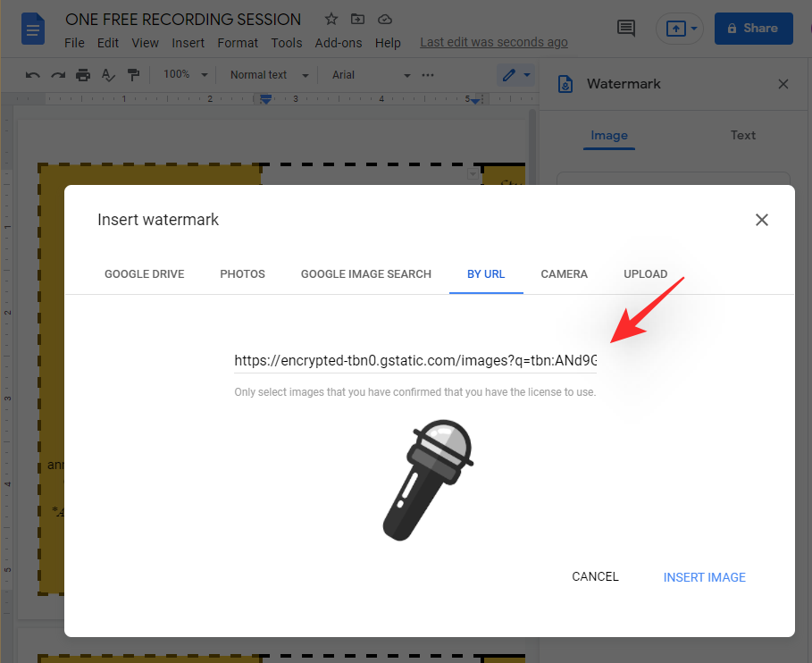This screenshot has width=812, height=663.
Task: Open the Arial font dropdown
Action: [371, 75]
